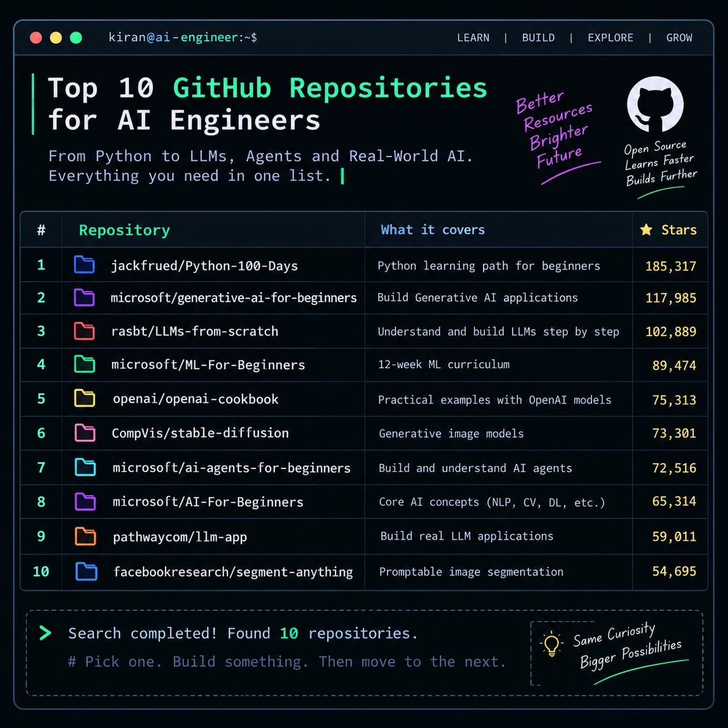728x728 pixels.
Task: Click the yellow folder icon beside openai/openai-cookbook
Action: coord(84,398)
